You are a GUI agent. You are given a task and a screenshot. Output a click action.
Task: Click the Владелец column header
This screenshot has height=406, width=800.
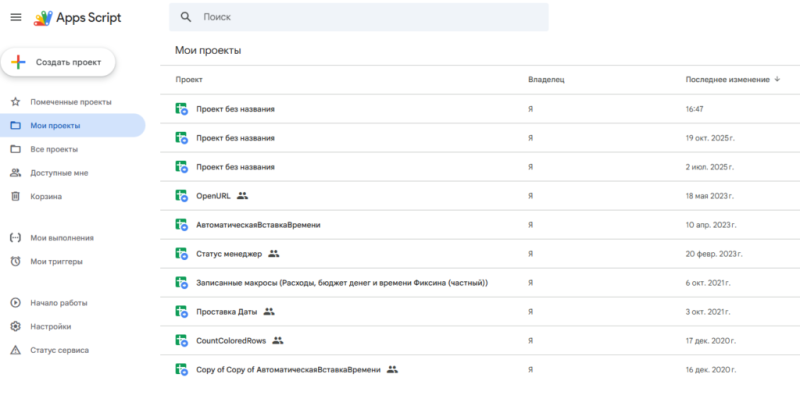click(x=546, y=80)
